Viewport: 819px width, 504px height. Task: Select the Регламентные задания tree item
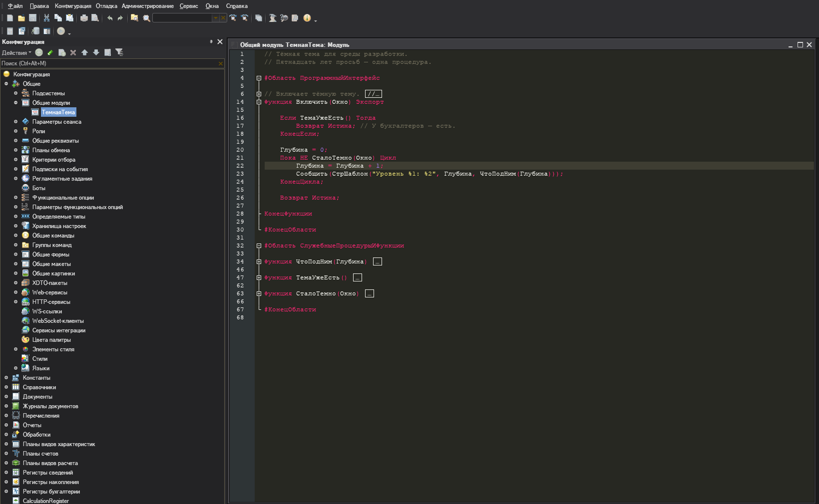coord(62,179)
